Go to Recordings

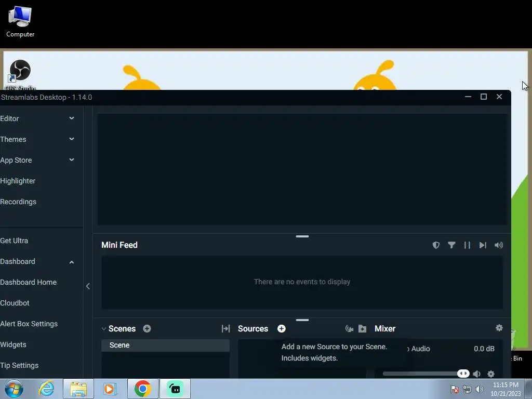[18, 202]
